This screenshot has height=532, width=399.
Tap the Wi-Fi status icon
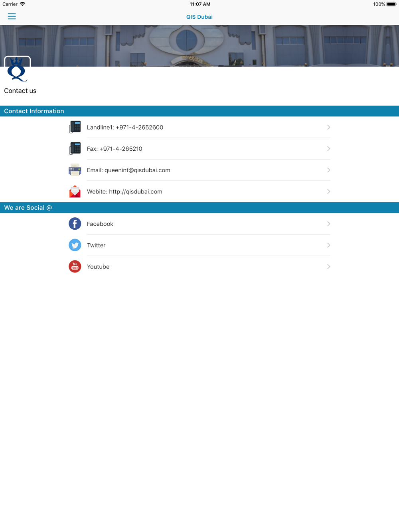pyautogui.click(x=22, y=4)
